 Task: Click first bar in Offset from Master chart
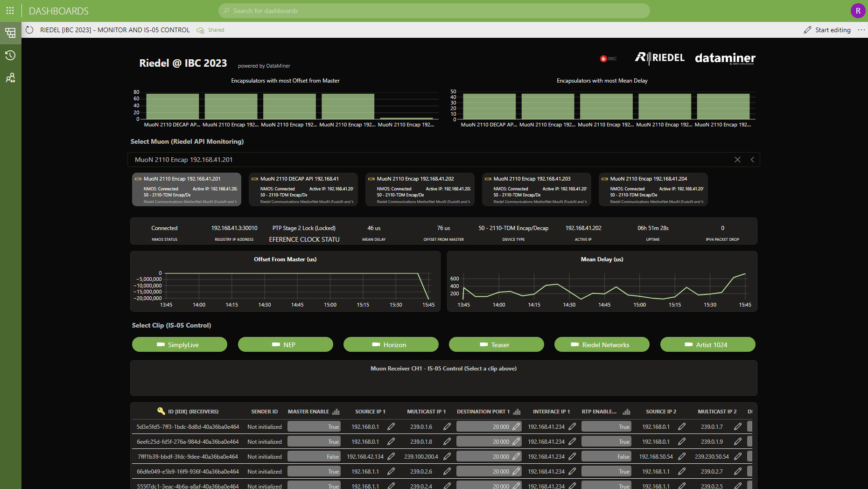tap(173, 106)
